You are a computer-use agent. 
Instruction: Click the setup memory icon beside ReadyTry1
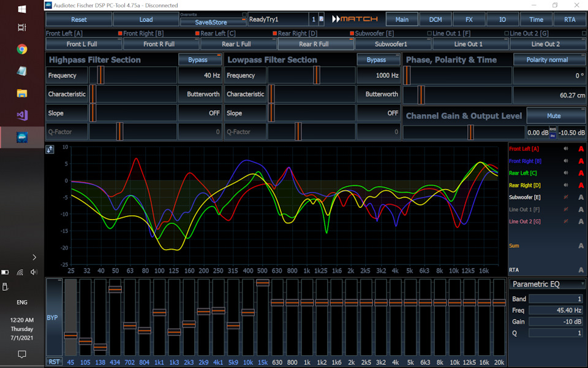[x=321, y=20]
